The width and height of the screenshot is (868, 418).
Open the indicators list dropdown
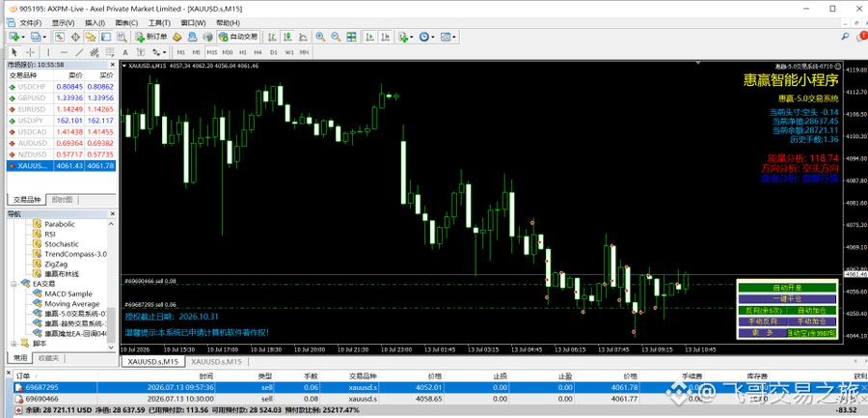pyautogui.click(x=405, y=37)
